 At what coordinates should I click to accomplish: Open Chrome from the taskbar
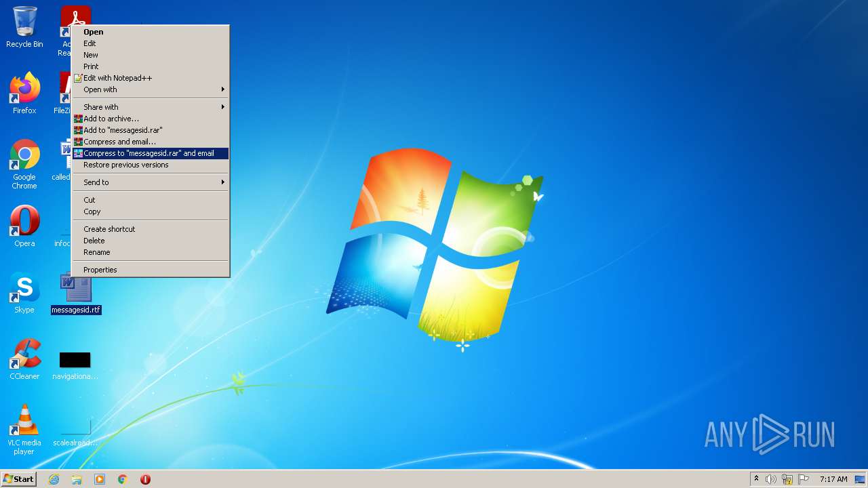(x=123, y=479)
